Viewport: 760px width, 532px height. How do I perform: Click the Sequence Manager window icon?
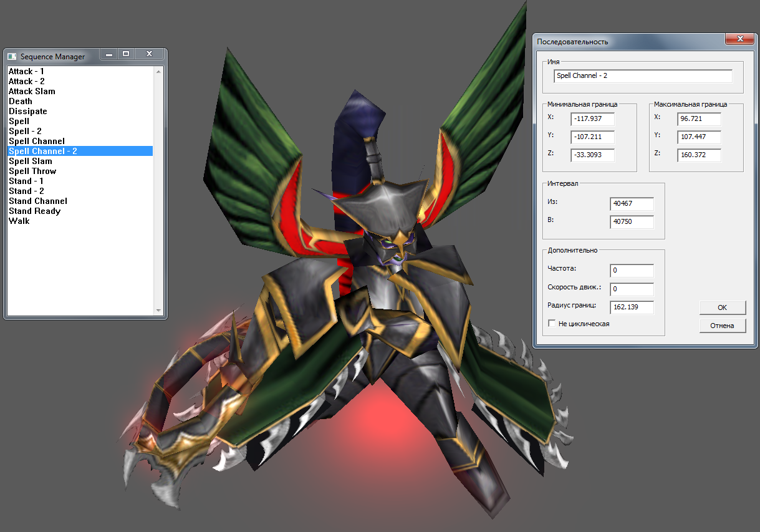click(x=12, y=56)
